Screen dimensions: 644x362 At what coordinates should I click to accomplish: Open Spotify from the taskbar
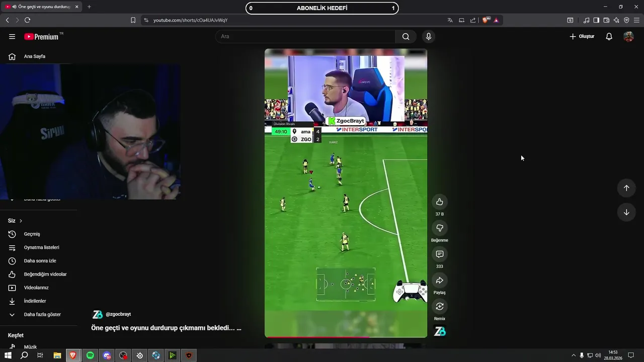(90, 355)
